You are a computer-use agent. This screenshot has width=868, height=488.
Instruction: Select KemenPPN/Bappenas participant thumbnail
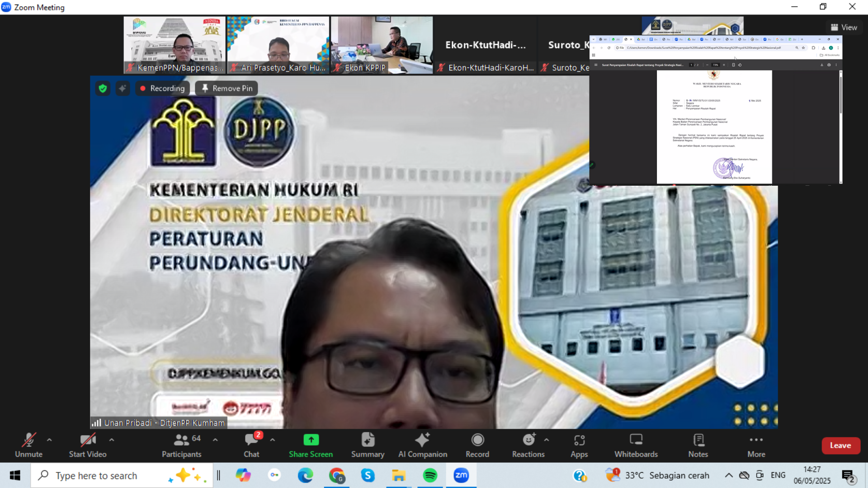point(175,45)
